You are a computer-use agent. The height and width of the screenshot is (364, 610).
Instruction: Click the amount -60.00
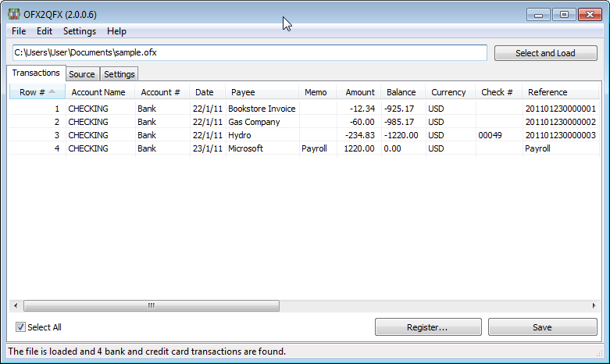pos(362,122)
